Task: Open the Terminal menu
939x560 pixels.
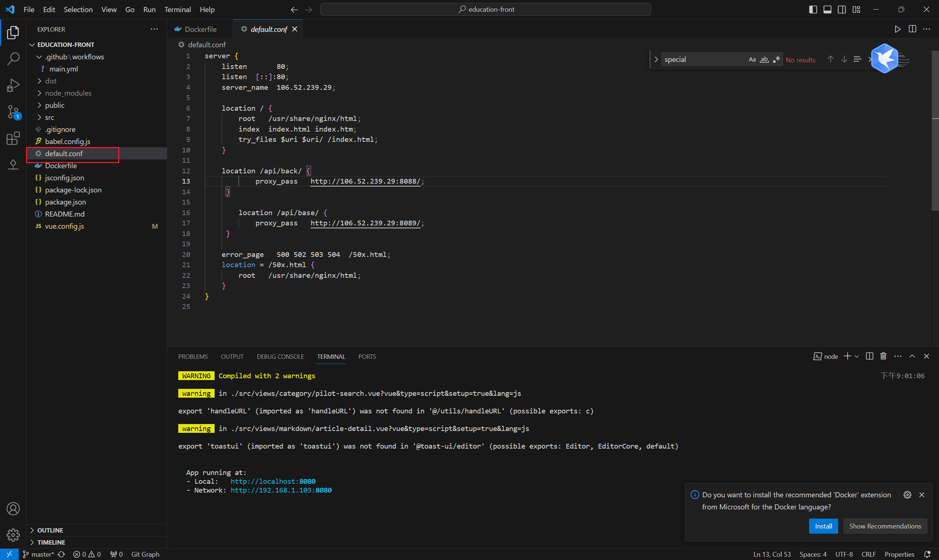Action: tap(177, 10)
